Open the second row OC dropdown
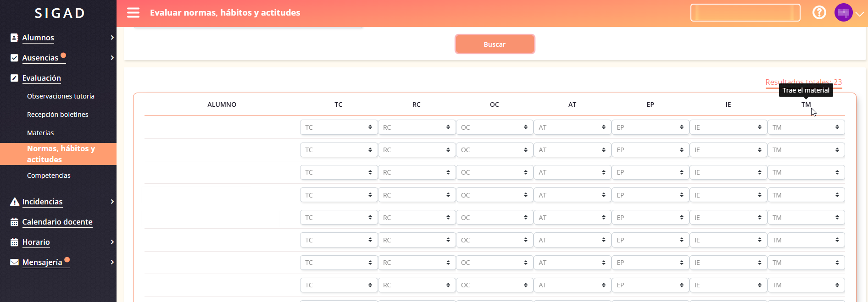868x302 pixels. click(x=494, y=150)
